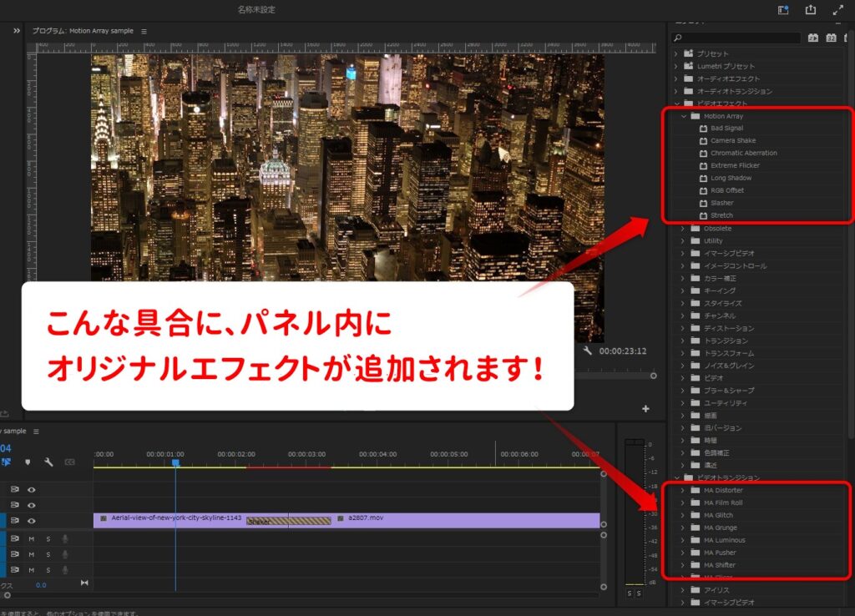Click the Export icon in the top bar

[x=811, y=9]
